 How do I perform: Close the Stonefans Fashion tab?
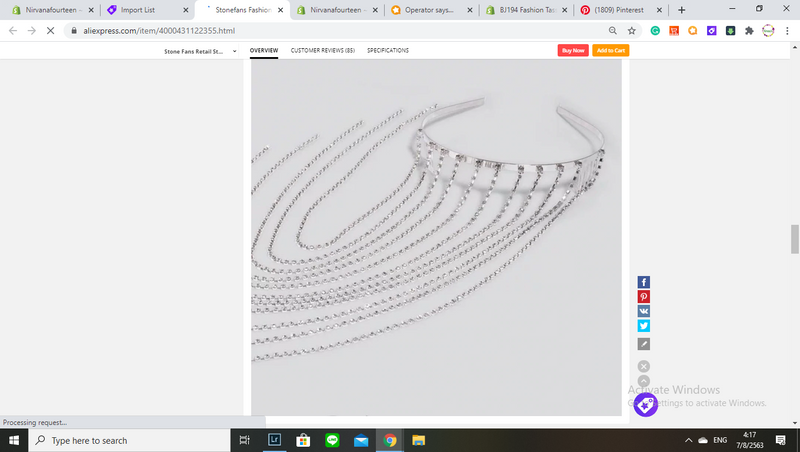coord(280,10)
